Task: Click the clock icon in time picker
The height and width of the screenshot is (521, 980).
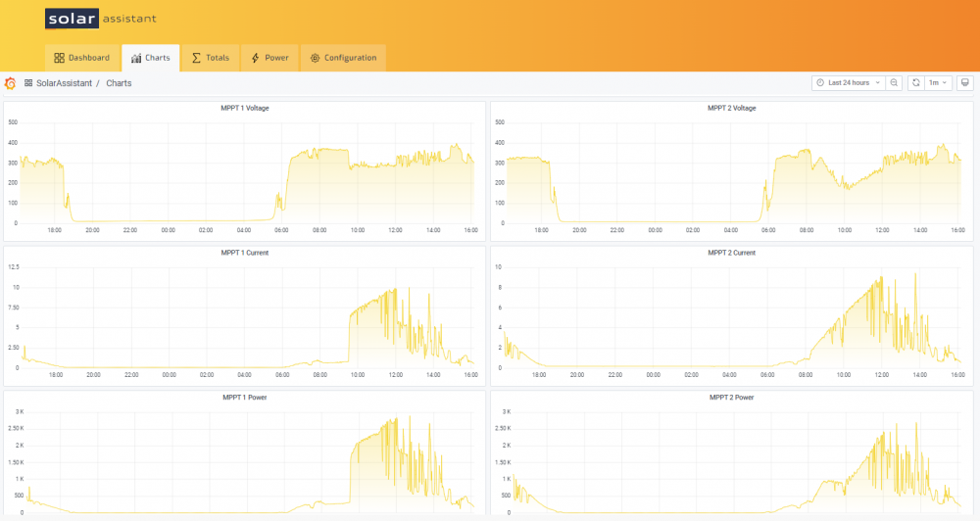Action: [820, 83]
